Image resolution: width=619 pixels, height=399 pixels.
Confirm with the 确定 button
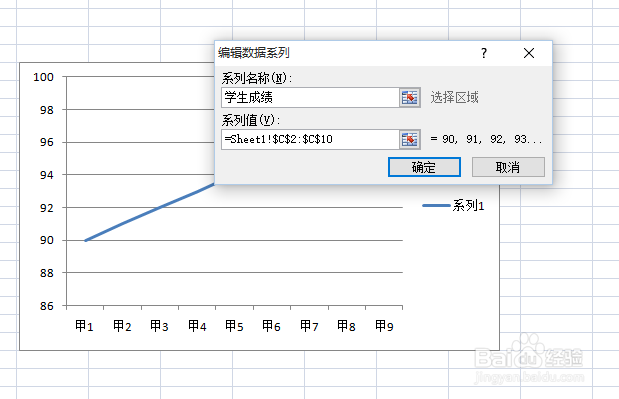pos(424,167)
